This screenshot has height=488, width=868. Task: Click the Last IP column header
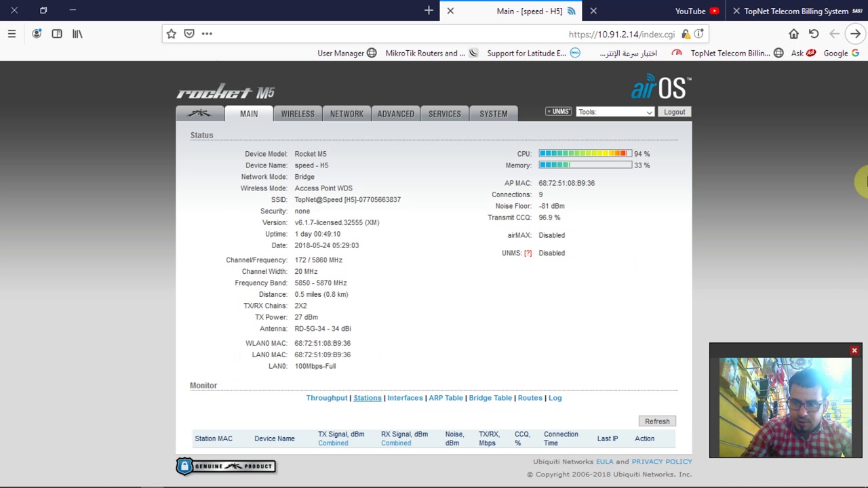[x=608, y=439]
